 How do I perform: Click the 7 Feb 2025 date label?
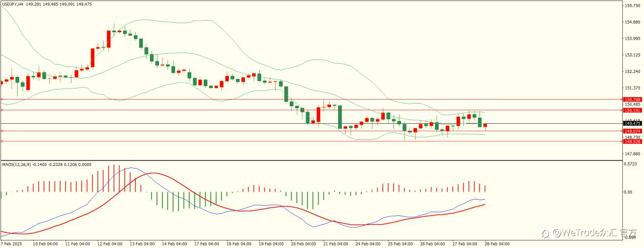(11, 244)
